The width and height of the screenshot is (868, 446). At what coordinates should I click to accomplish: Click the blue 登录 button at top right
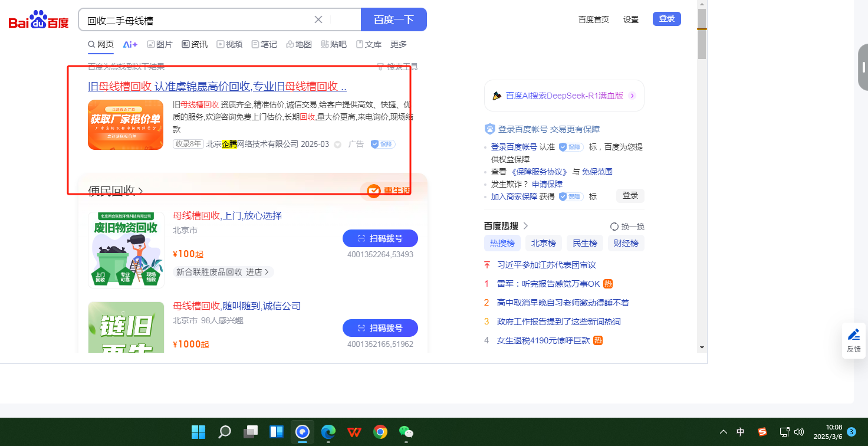[x=666, y=19]
